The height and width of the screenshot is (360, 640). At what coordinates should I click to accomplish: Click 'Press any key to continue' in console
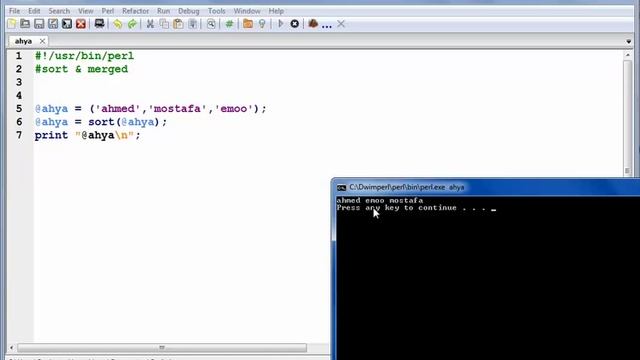(396, 208)
